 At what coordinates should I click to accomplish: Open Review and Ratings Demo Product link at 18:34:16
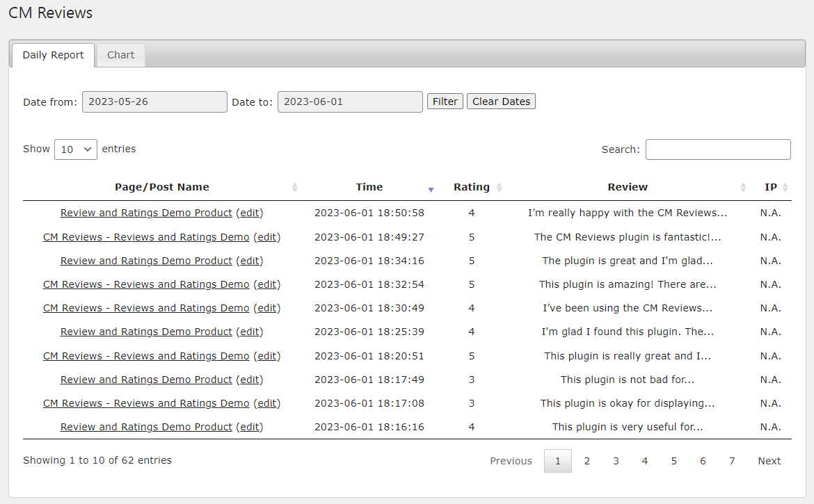[x=146, y=260]
